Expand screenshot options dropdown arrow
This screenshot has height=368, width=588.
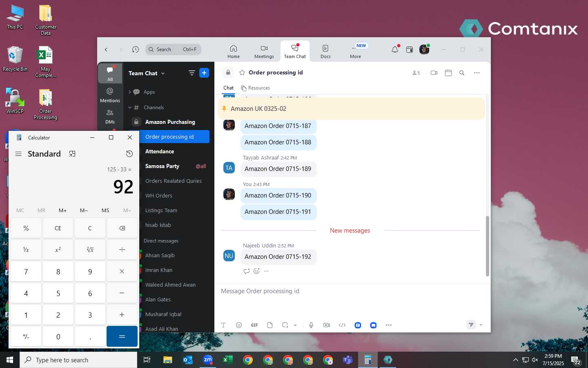(295, 325)
